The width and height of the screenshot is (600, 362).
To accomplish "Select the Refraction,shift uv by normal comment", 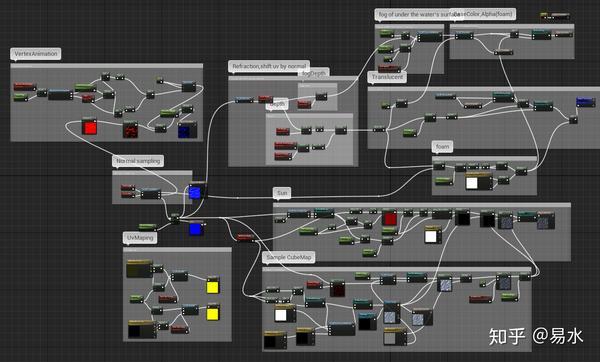I will pos(269,66).
